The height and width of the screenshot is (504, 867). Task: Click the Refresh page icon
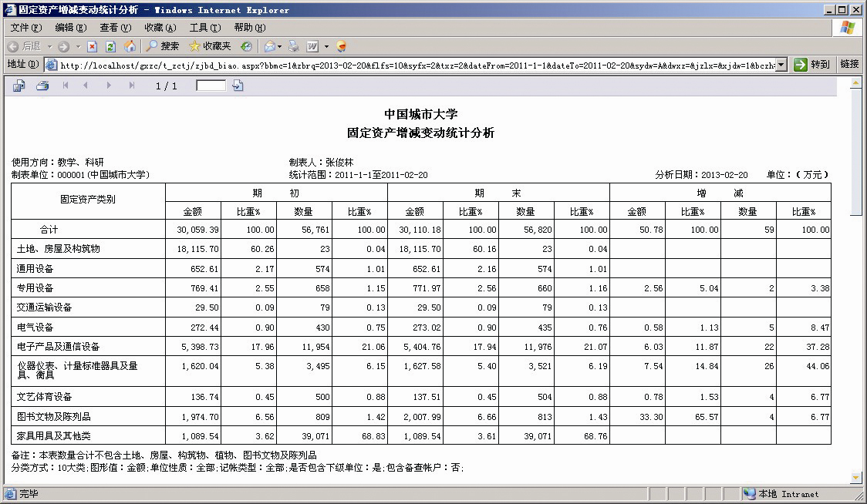pyautogui.click(x=110, y=46)
